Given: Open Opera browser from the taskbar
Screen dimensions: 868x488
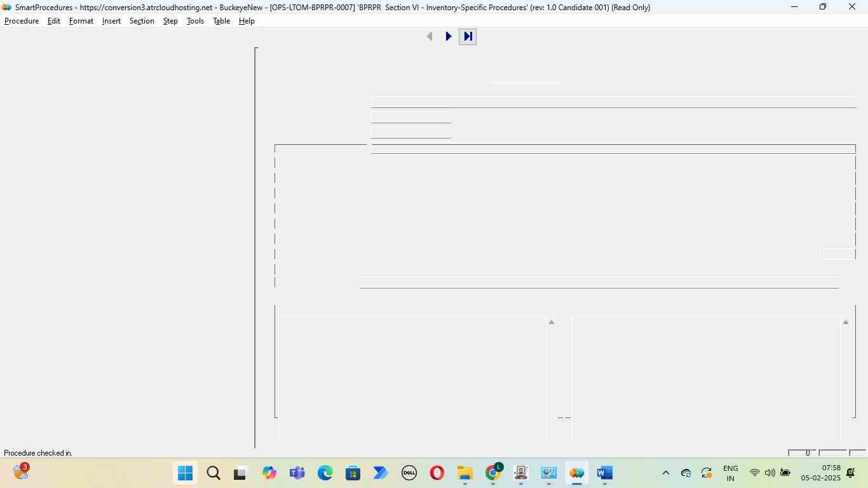Looking at the screenshot, I should coord(437,473).
